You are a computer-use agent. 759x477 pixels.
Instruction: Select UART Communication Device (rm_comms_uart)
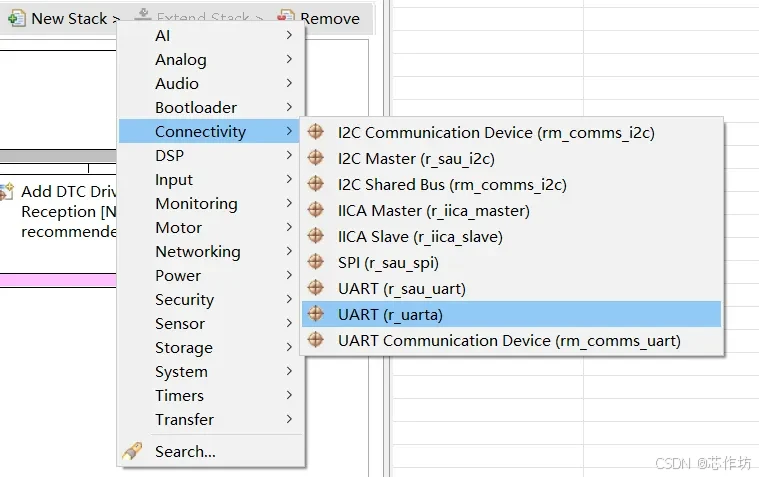point(512,340)
